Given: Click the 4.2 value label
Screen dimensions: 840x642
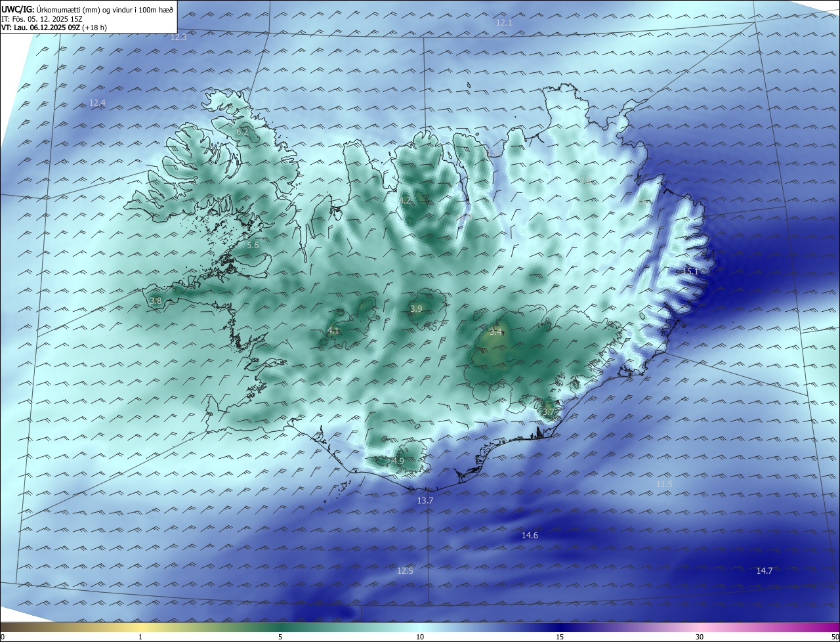Looking at the screenshot, I should pyautogui.click(x=406, y=201).
